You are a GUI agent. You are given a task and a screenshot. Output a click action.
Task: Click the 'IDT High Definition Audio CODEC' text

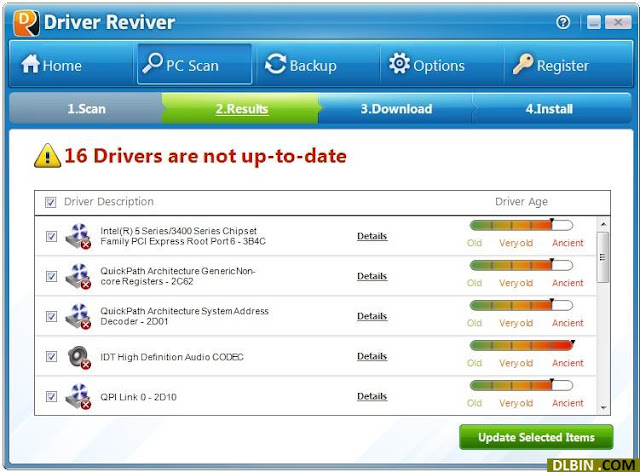(172, 357)
